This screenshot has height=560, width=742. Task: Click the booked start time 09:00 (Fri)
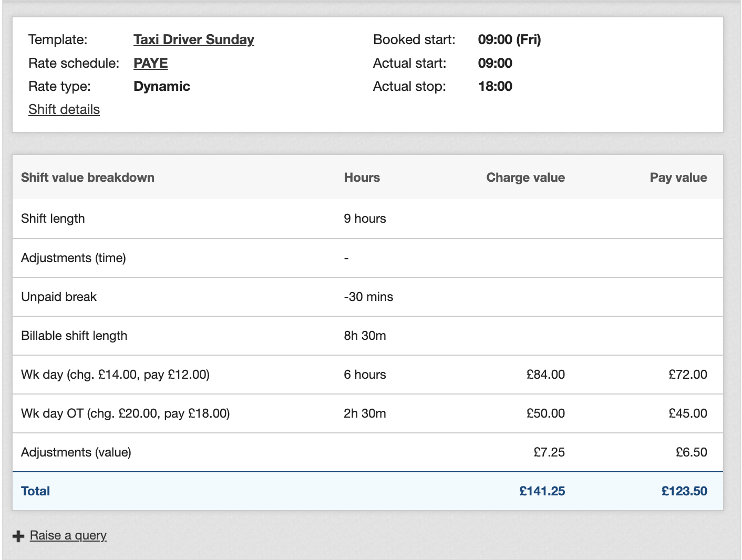(509, 40)
